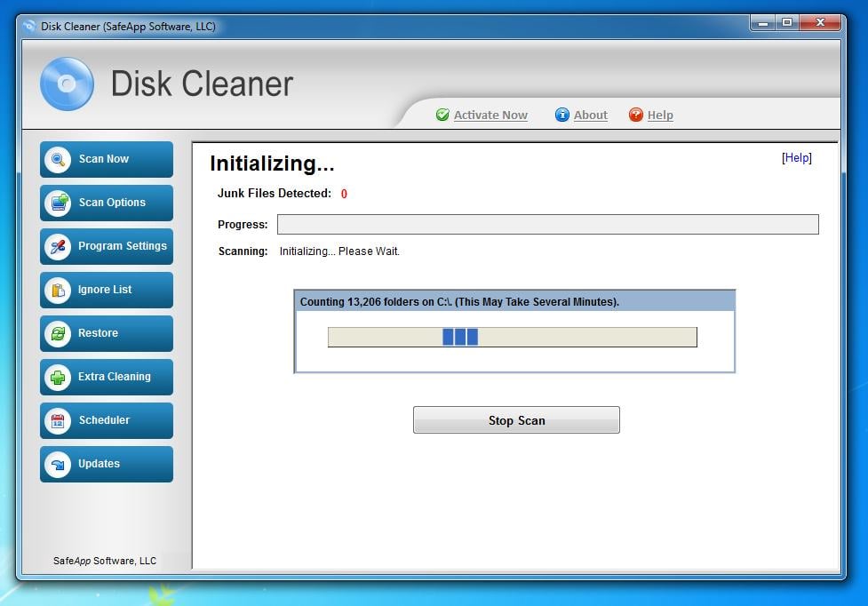The image size is (868, 606).
Task: Click the Disk Cleaner disc logo
Action: 67,84
